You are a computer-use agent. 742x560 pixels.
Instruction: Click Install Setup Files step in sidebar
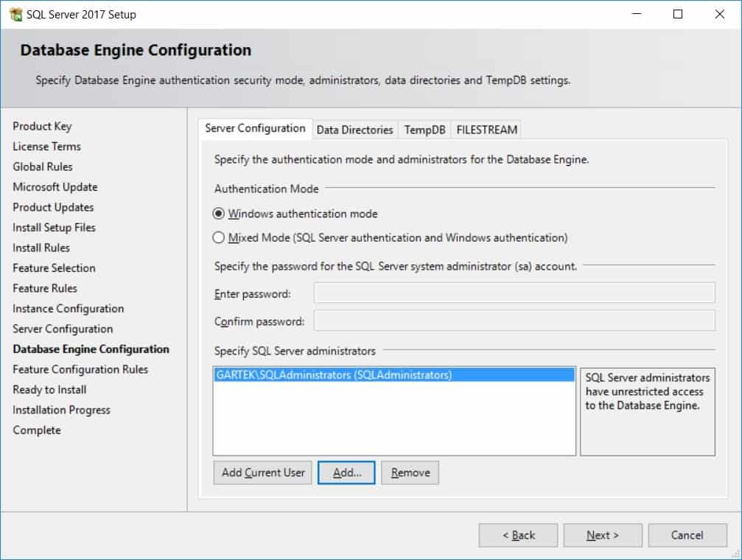(x=54, y=228)
